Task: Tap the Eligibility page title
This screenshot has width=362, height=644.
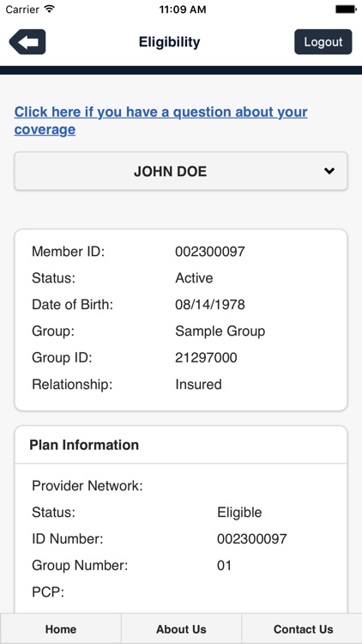Action: click(x=169, y=42)
